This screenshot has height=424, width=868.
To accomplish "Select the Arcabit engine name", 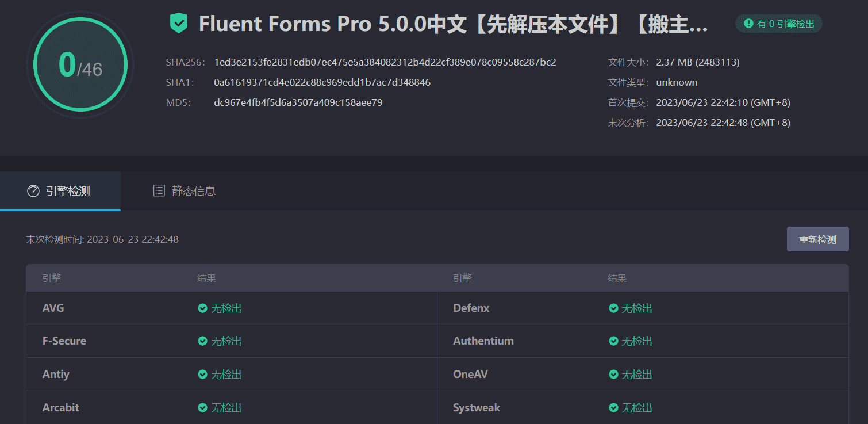I will coord(61,408).
